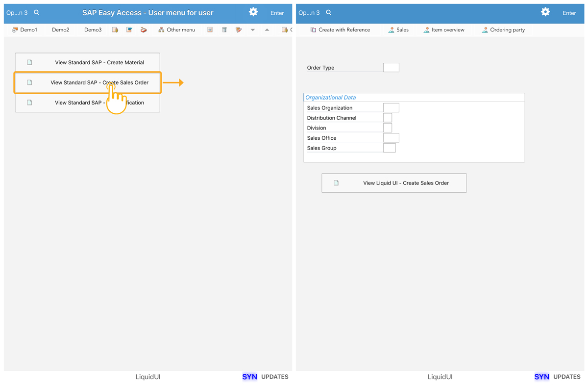Viewport: 588px width, 386px height.
Task: Click the Ordering party toolbar item
Action: coord(503,30)
